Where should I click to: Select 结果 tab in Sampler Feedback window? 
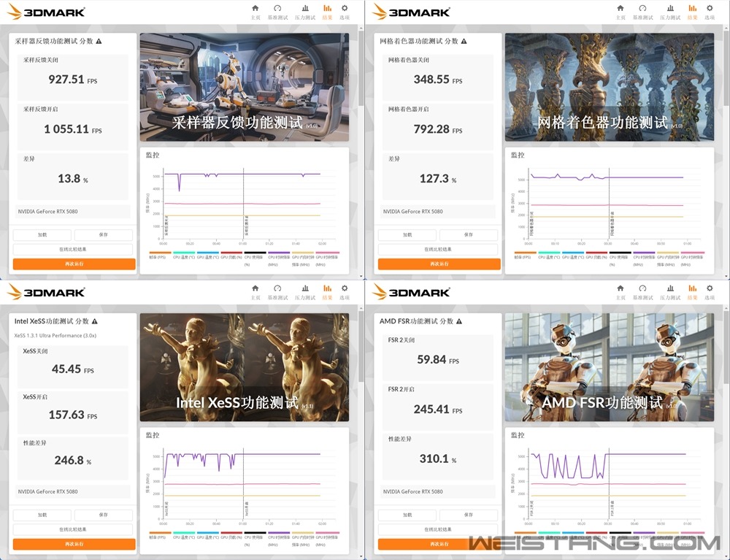tap(327, 12)
